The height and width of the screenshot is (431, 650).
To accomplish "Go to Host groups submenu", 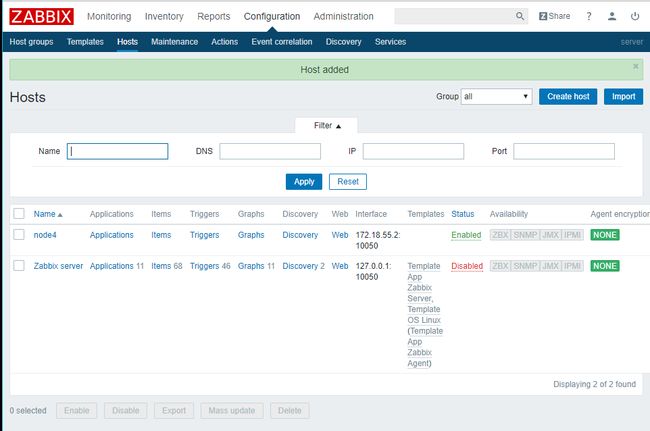I will [32, 42].
